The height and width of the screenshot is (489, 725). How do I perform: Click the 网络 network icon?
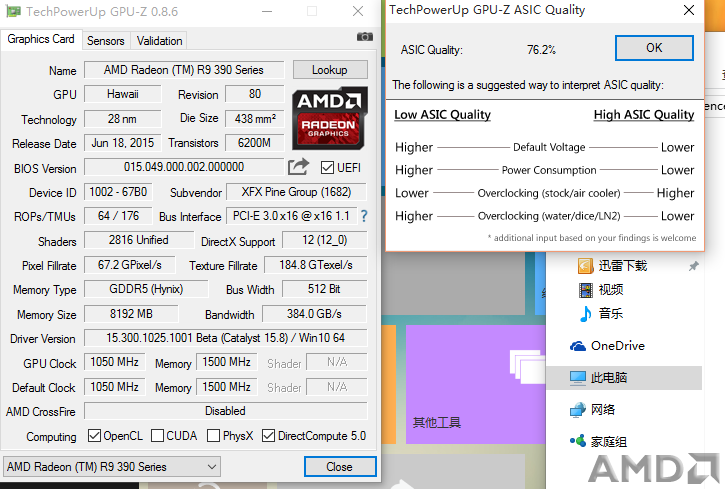(578, 410)
